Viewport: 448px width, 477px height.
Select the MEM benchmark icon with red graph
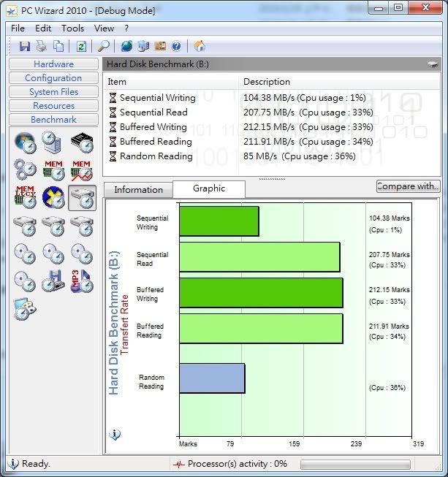[x=82, y=170]
